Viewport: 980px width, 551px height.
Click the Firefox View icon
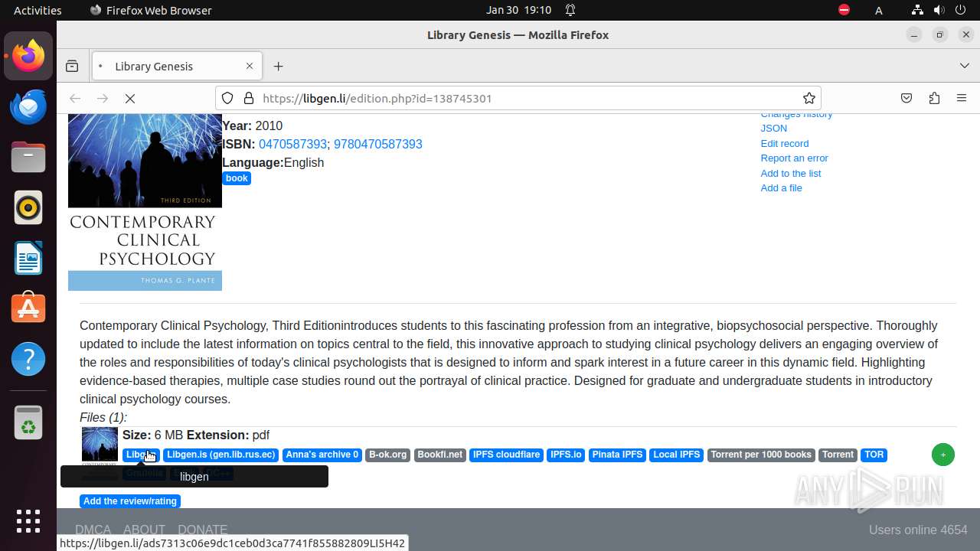(x=72, y=67)
